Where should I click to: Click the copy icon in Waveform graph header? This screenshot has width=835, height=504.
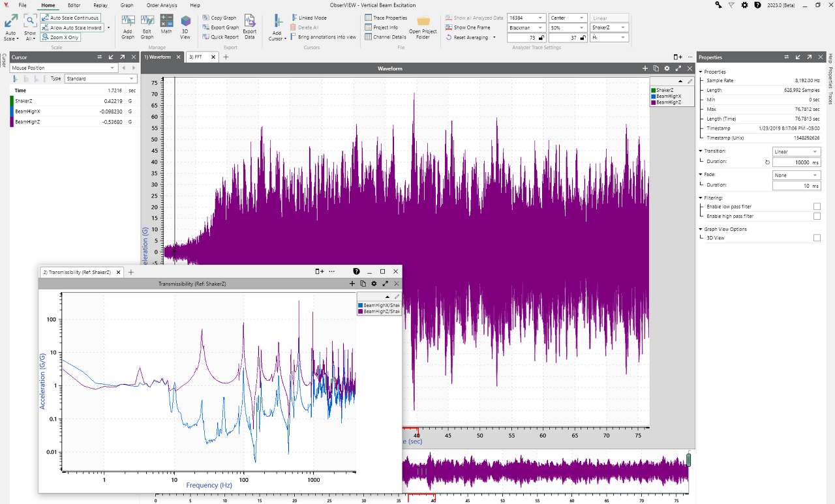click(x=656, y=68)
